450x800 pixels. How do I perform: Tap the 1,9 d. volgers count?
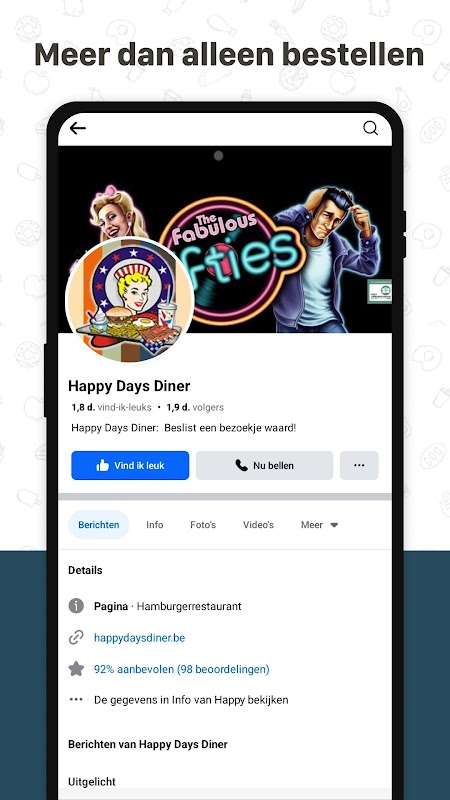(195, 408)
